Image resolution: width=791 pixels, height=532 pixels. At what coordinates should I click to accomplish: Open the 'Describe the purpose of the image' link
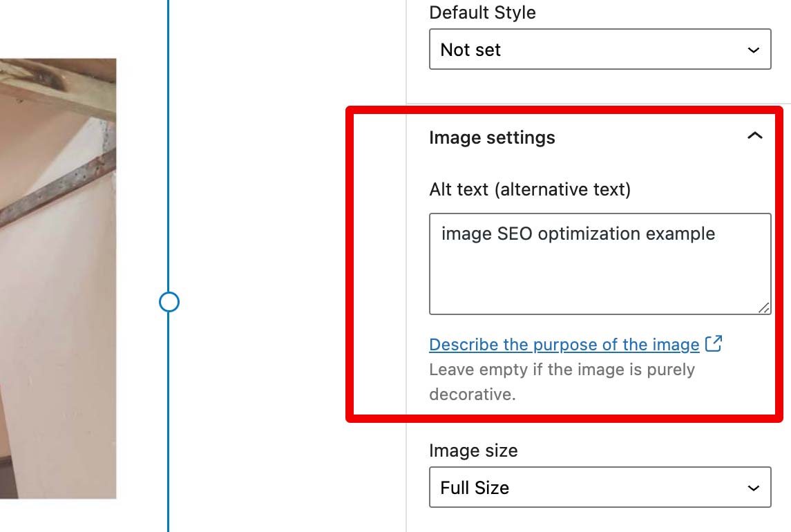point(564,344)
